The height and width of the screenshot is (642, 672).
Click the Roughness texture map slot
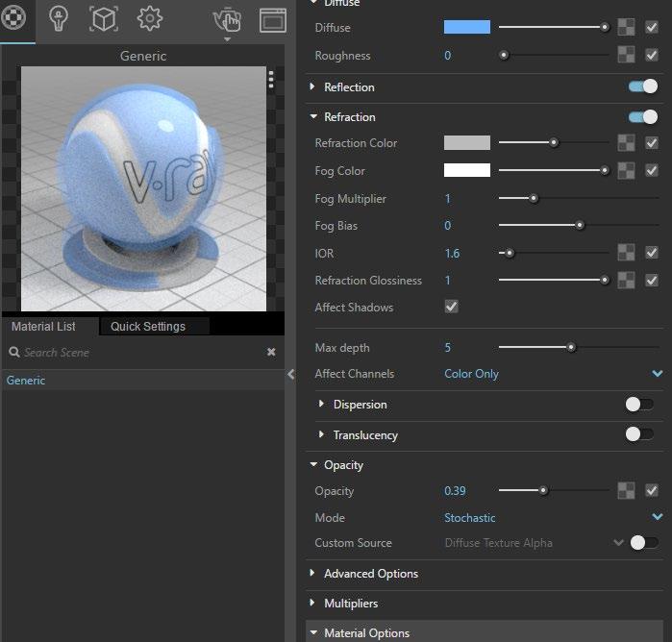click(x=626, y=55)
